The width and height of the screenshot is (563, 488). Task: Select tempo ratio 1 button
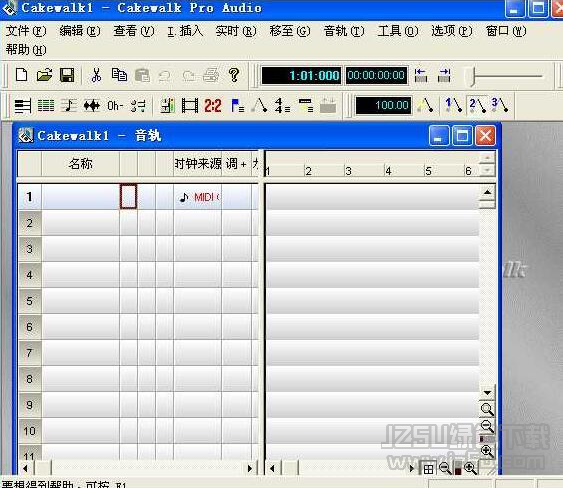(x=453, y=106)
